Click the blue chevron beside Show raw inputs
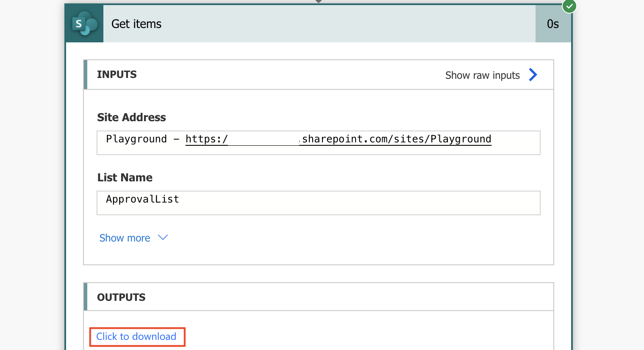This screenshot has width=644, height=350. pos(533,75)
